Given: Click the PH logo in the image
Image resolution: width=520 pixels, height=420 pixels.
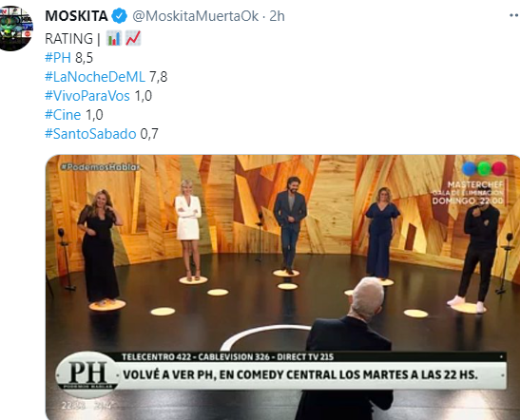Looking at the screenshot, I should [x=88, y=374].
